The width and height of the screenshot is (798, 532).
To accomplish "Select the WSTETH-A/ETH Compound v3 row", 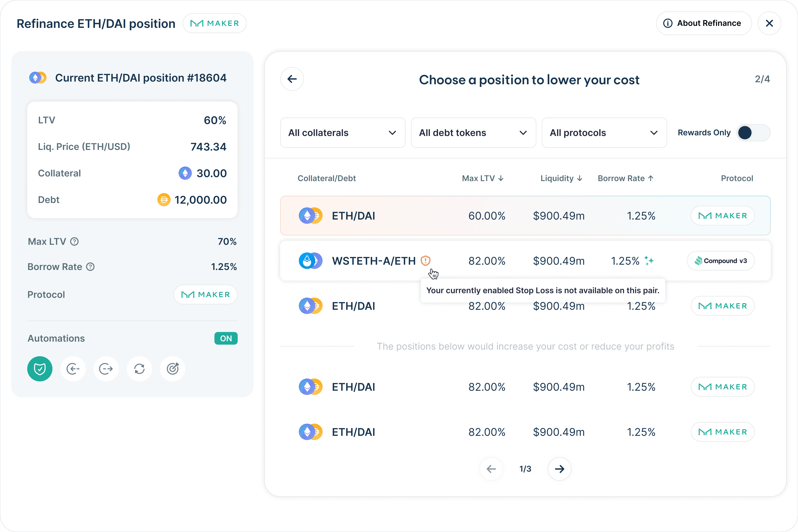I will coord(525,261).
